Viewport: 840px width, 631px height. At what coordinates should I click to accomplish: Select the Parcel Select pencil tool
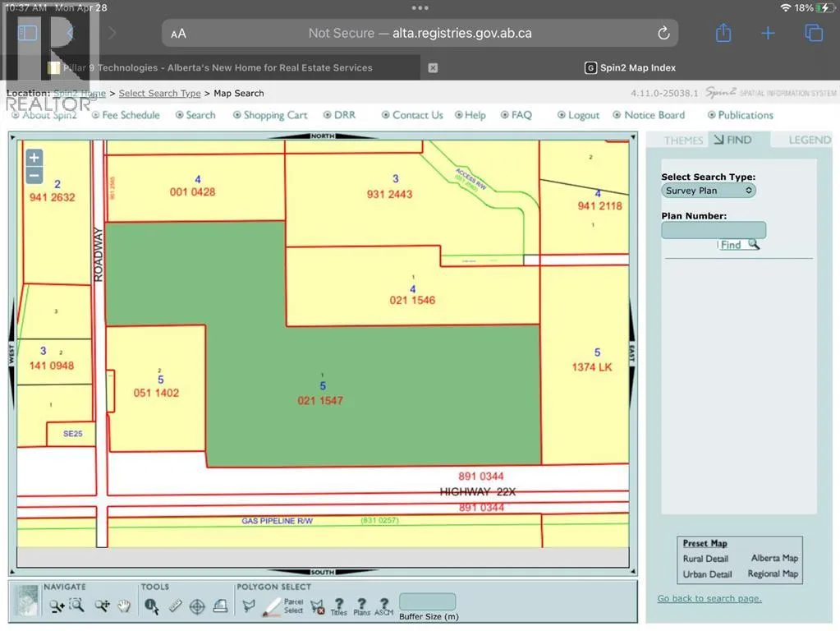pos(273,607)
